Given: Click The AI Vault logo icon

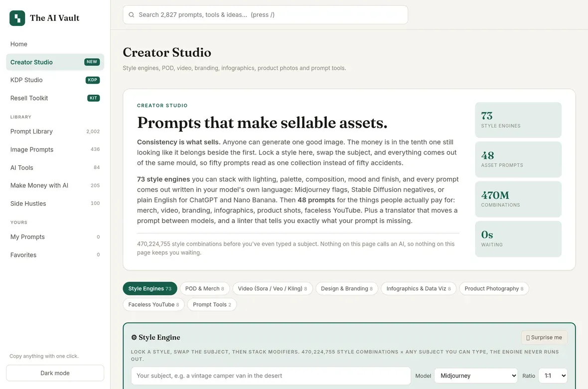Looking at the screenshot, I should click(17, 18).
